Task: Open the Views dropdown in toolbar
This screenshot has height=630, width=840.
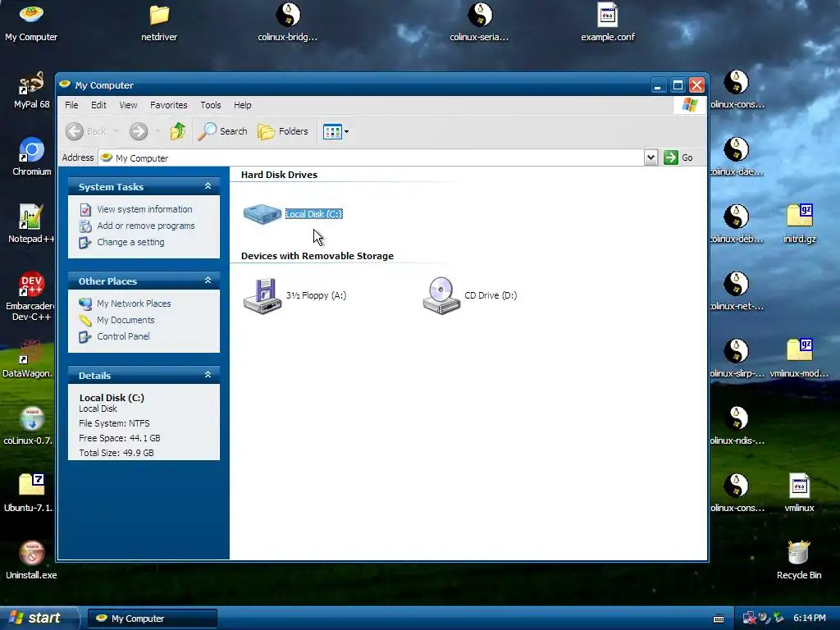Action: pyautogui.click(x=336, y=131)
